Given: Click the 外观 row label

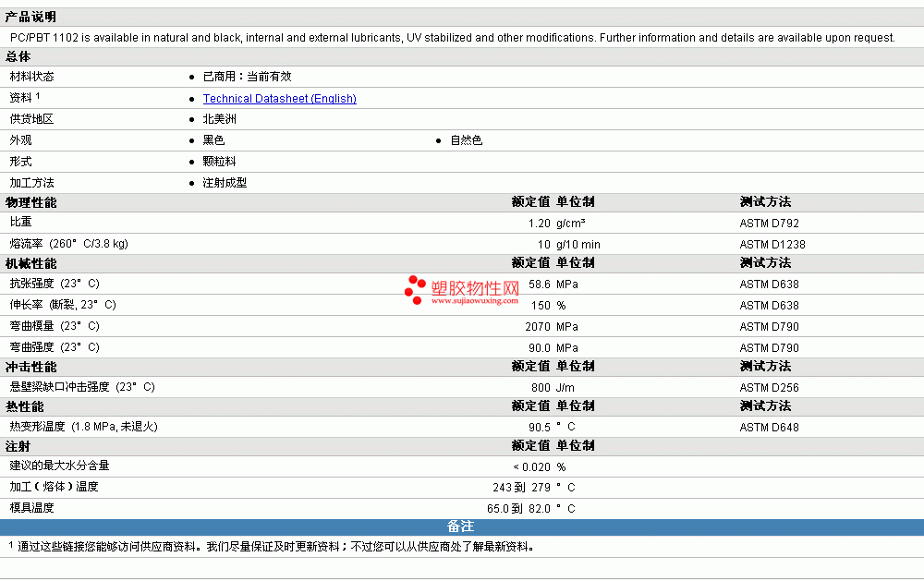Looking at the screenshot, I should click(20, 140).
